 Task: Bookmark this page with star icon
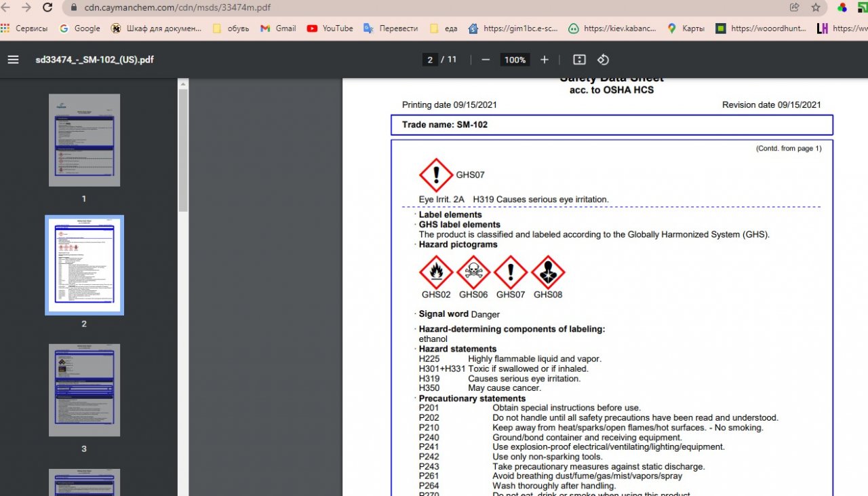pyautogui.click(x=816, y=7)
